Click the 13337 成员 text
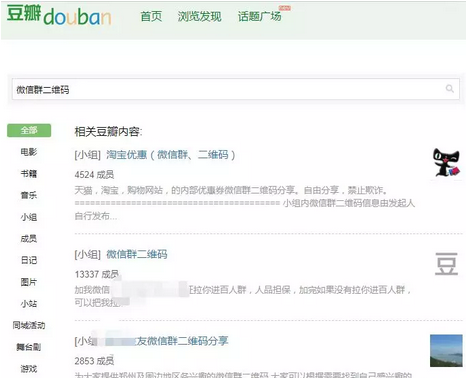Viewport: 475px width, 378px height. coord(97,274)
